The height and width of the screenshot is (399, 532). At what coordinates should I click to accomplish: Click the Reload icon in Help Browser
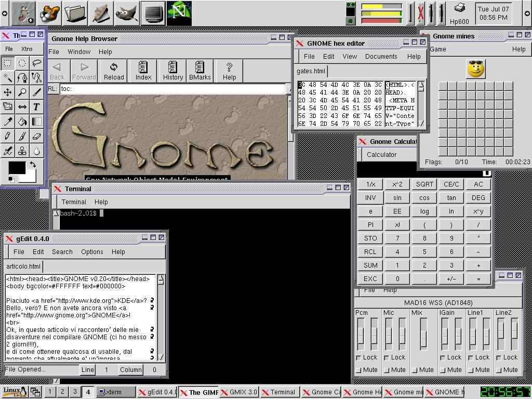coord(113,71)
